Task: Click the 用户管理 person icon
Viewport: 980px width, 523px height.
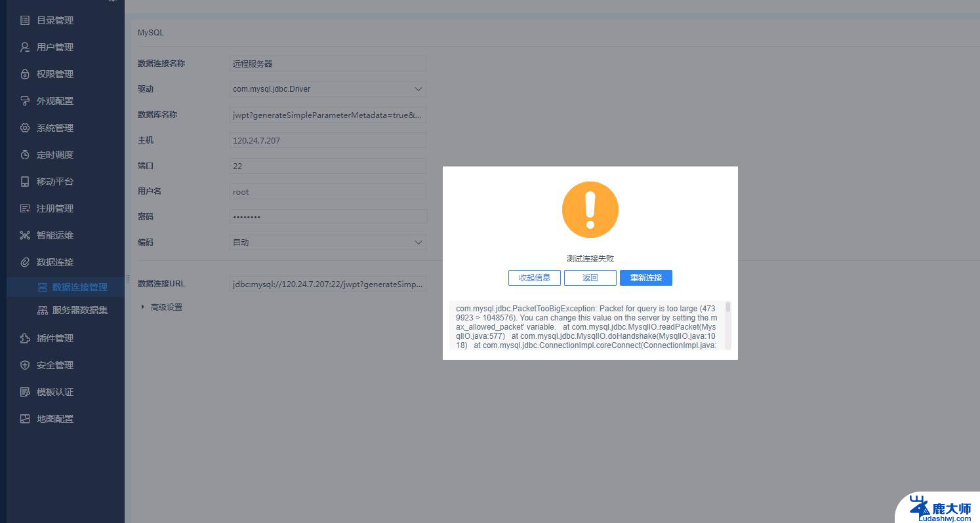Action: [25, 47]
